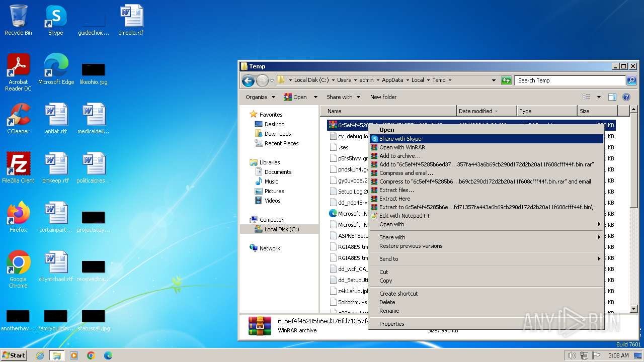Open Share with toolbar dropdown
This screenshot has width=644, height=362.
pos(343,97)
